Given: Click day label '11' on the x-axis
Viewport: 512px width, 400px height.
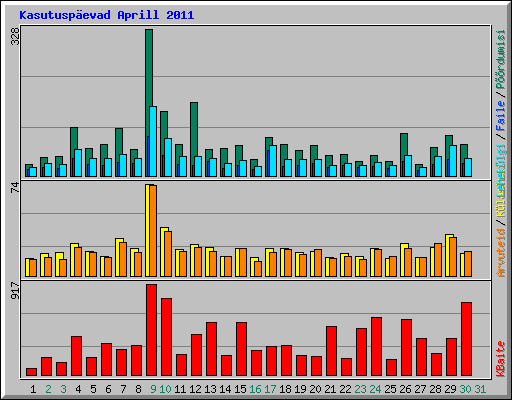Looking at the screenshot, I should click(180, 389).
